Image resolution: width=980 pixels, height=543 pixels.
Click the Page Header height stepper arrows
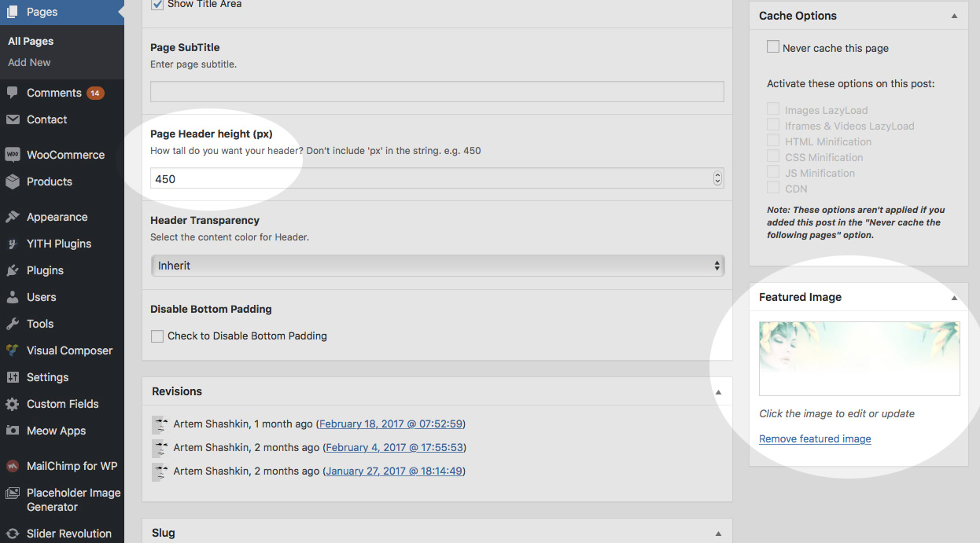[717, 178]
